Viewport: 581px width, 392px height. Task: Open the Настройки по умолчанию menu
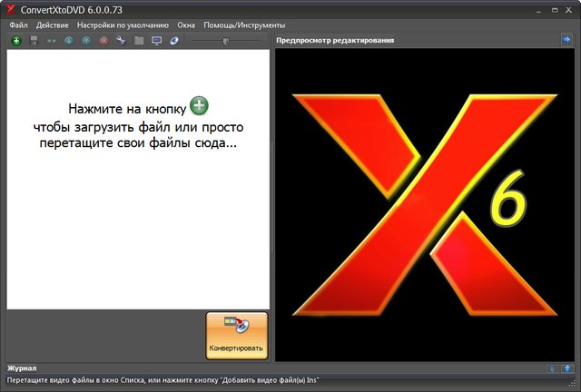[123, 24]
